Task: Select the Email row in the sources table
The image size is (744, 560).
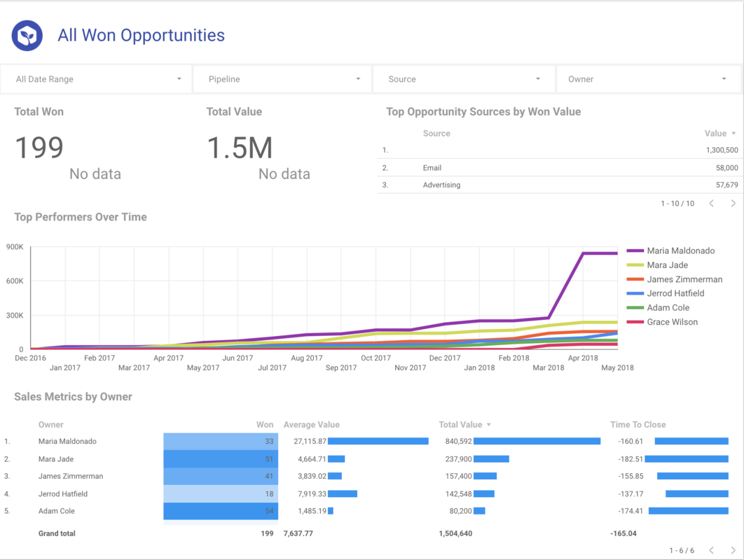Action: click(432, 167)
